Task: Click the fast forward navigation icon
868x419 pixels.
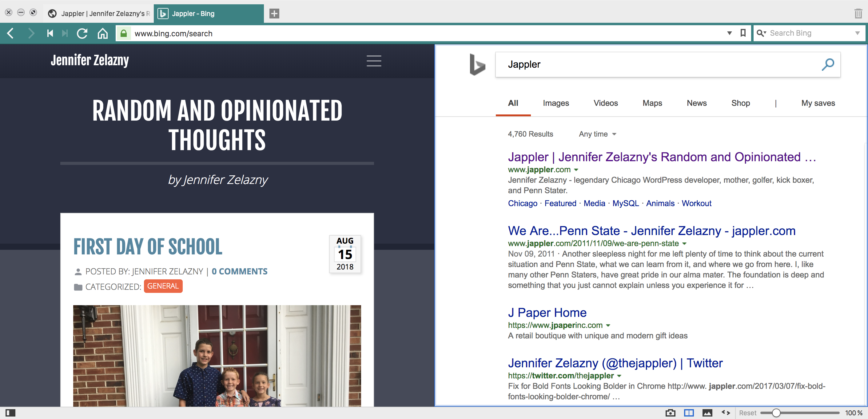Action: coord(65,33)
